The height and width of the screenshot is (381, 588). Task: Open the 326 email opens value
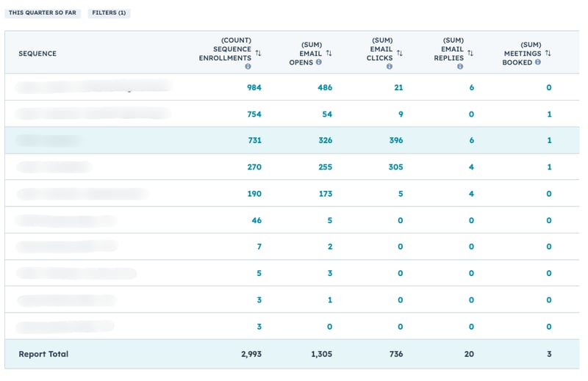tap(325, 140)
